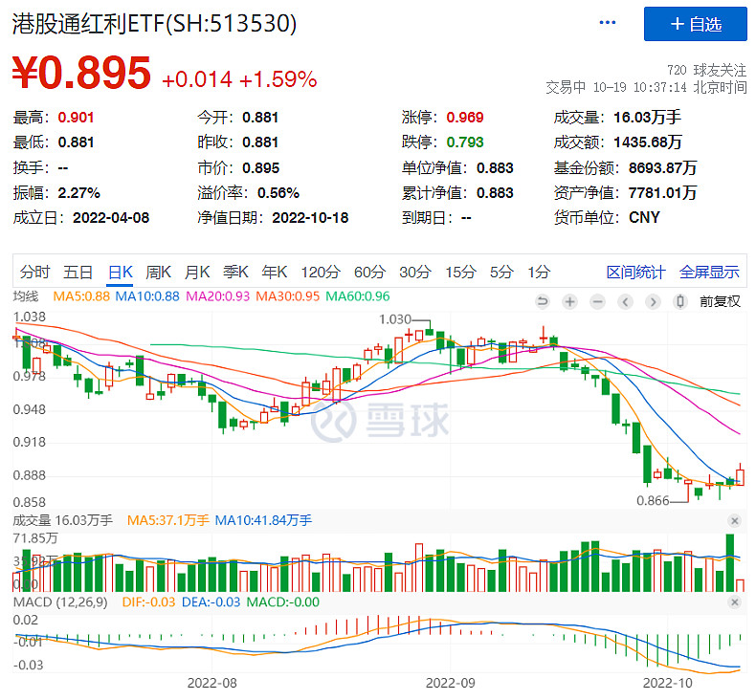This screenshot has height=700, width=756.
Task: Click the MA60:0.96 moving average label
Action: coord(358,296)
